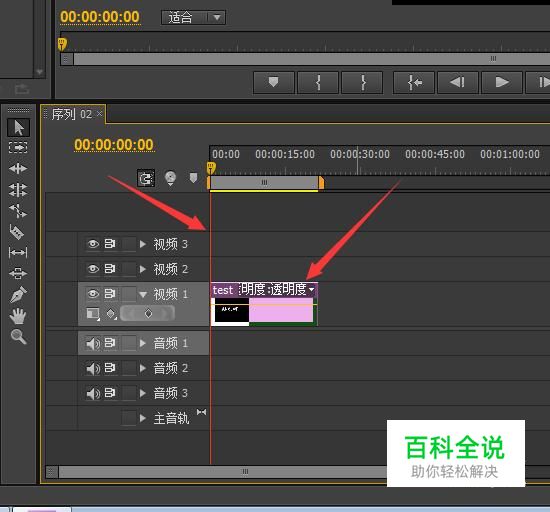Click the 视频 1 track label

tap(170, 294)
